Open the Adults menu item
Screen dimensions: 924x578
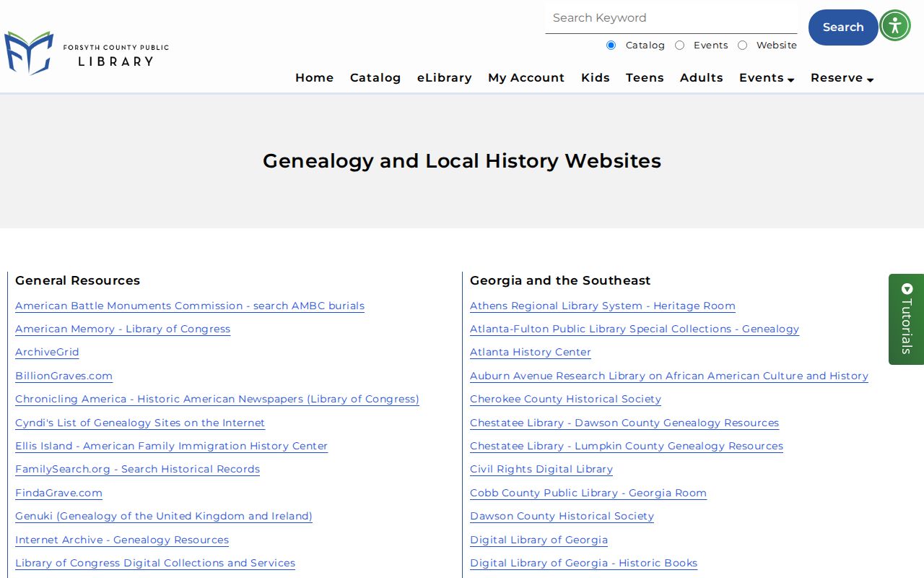tap(702, 78)
